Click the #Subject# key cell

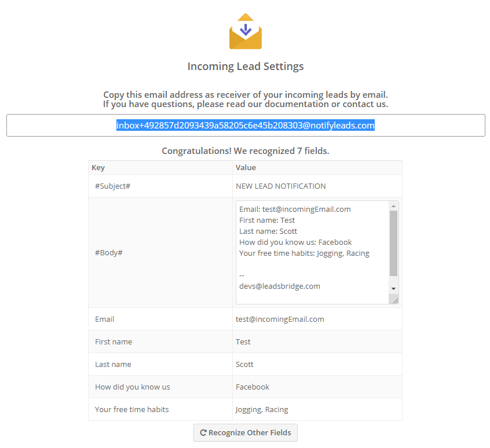[x=160, y=186]
